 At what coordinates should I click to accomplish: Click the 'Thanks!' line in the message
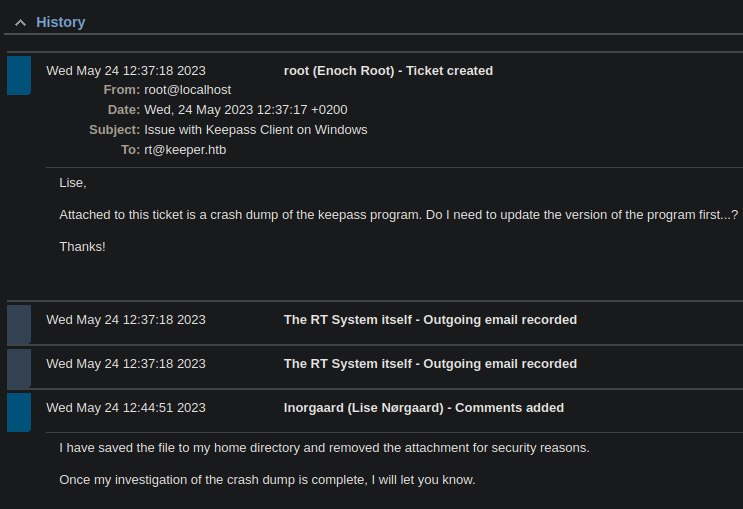click(x=82, y=246)
